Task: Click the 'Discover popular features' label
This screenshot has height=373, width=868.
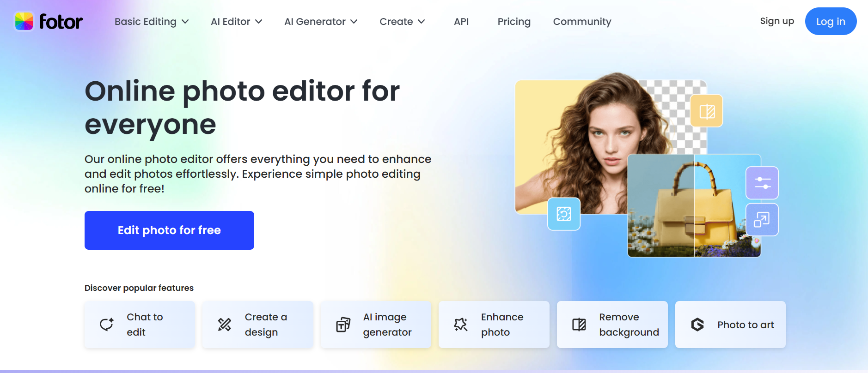Action: [139, 288]
